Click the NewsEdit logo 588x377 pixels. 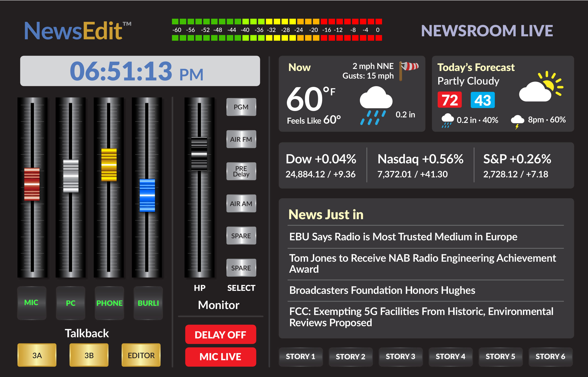[78, 31]
